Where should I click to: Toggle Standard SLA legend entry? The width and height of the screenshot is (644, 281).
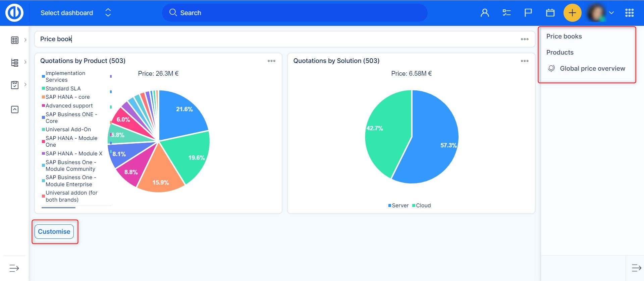(x=63, y=88)
